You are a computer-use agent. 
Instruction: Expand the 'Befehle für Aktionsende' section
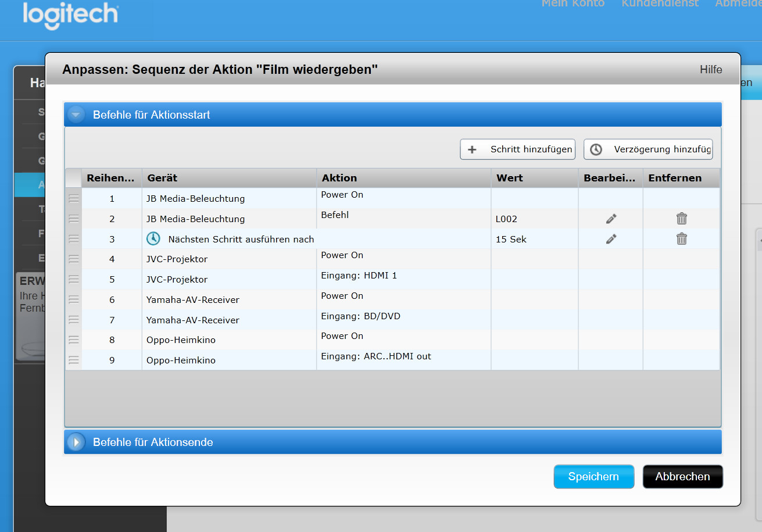[x=76, y=442]
